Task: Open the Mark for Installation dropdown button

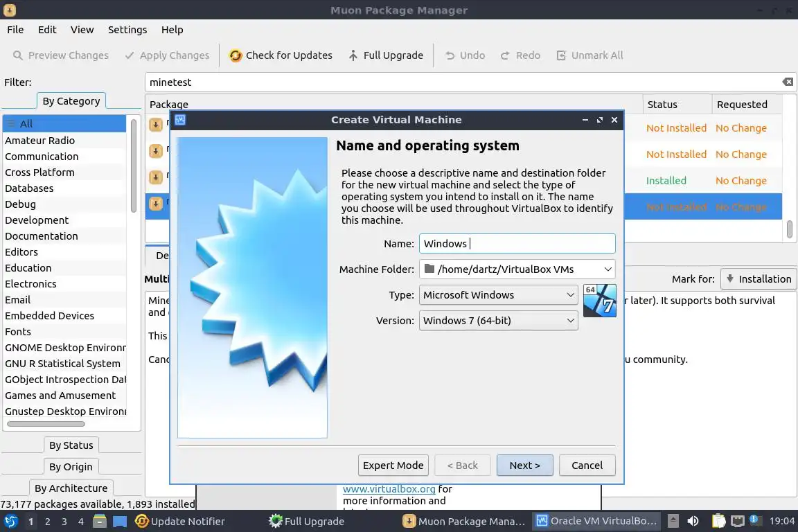Action: pos(759,279)
